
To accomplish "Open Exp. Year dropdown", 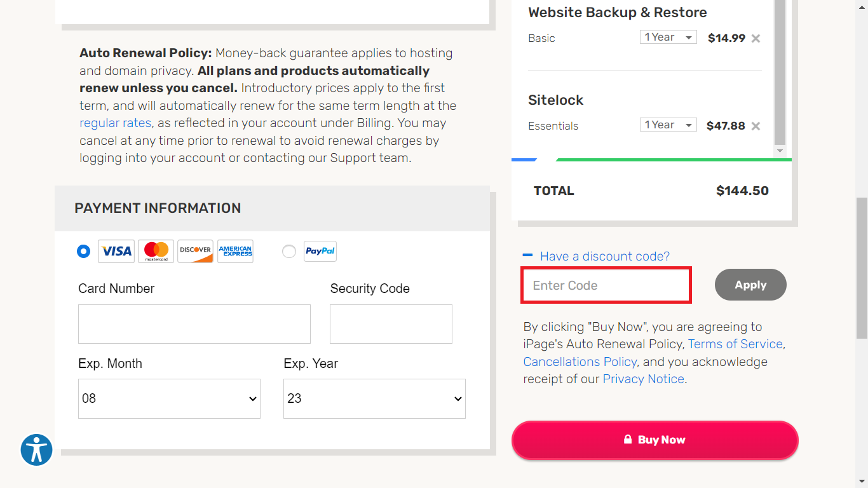I will tap(374, 399).
